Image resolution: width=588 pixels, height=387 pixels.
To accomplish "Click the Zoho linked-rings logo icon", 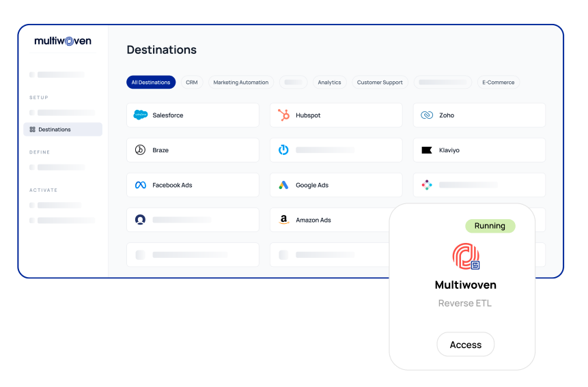I will [x=427, y=115].
